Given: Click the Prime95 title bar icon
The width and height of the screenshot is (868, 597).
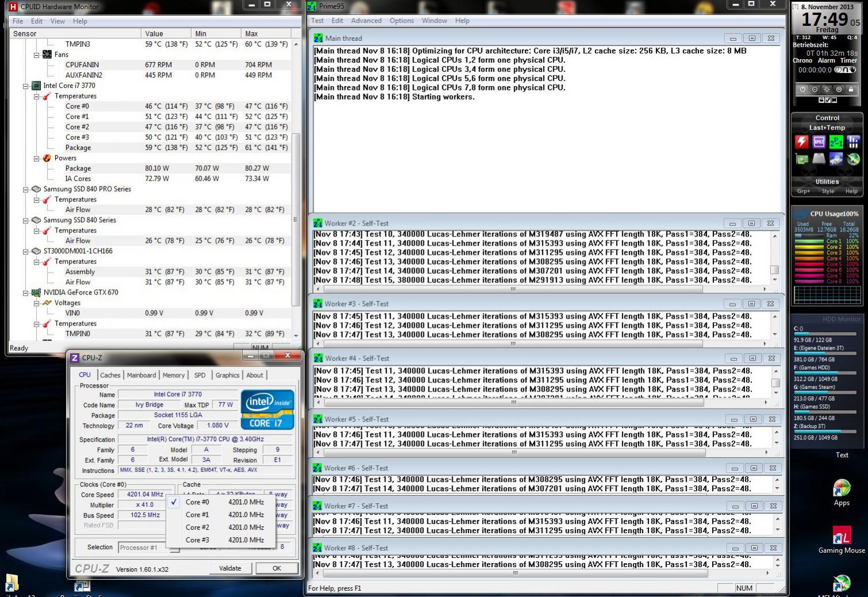Looking at the screenshot, I should point(312,6).
